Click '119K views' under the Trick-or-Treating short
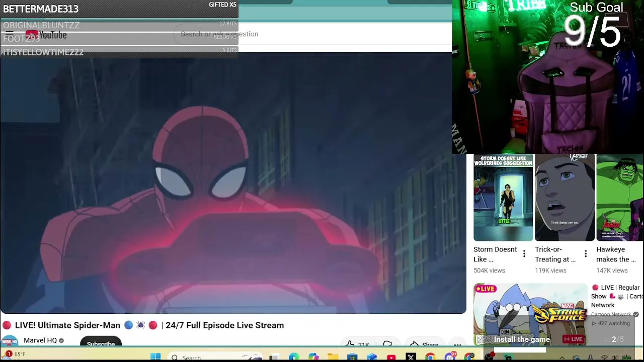 click(550, 270)
